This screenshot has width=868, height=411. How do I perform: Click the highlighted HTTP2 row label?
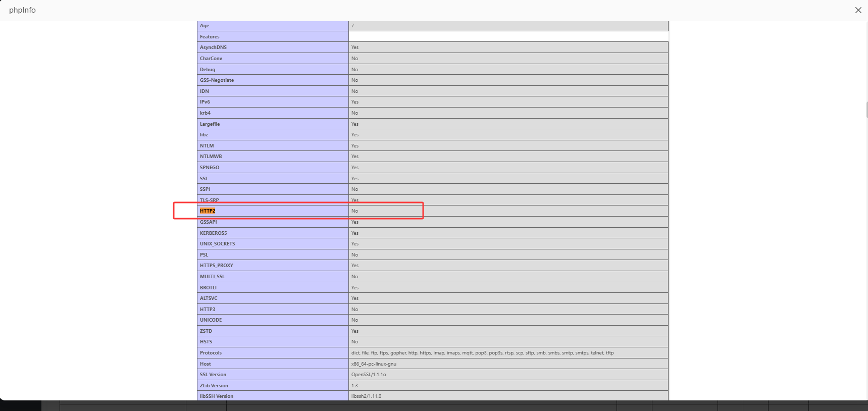pos(208,211)
